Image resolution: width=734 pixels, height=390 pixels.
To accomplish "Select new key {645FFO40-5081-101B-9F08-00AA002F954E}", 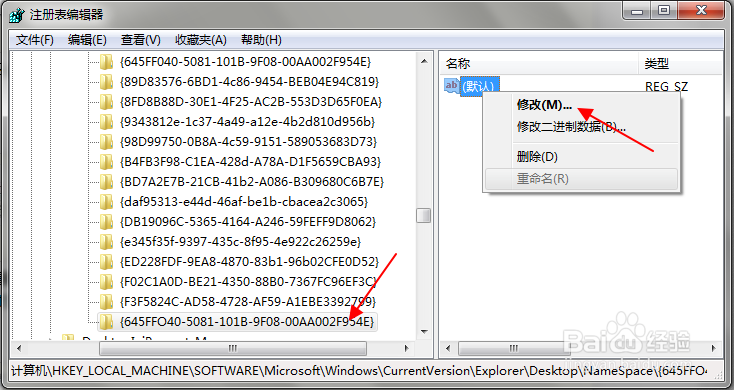I will click(247, 322).
